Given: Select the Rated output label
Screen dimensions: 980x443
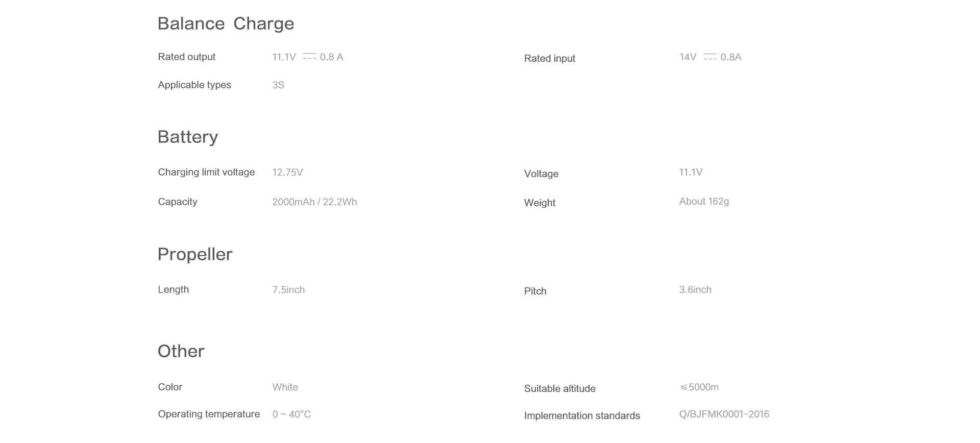Looking at the screenshot, I should coord(187,57).
